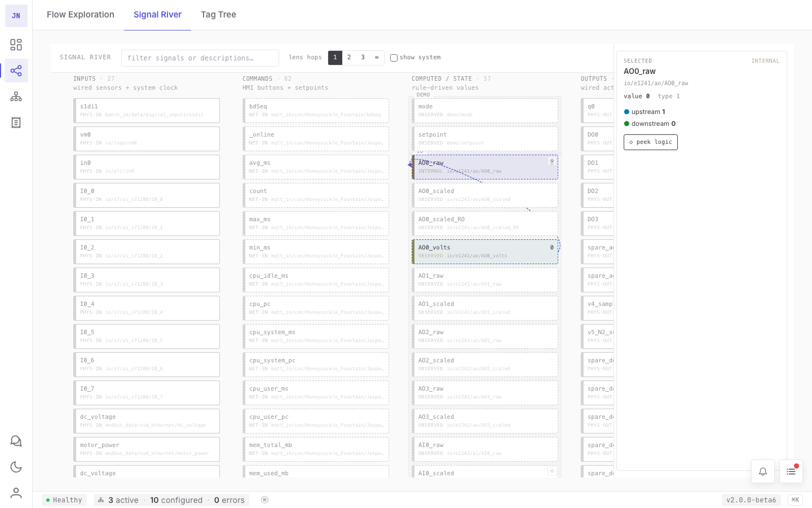Set lens hops to 1
Viewport: 812px width, 508px height.
335,58
